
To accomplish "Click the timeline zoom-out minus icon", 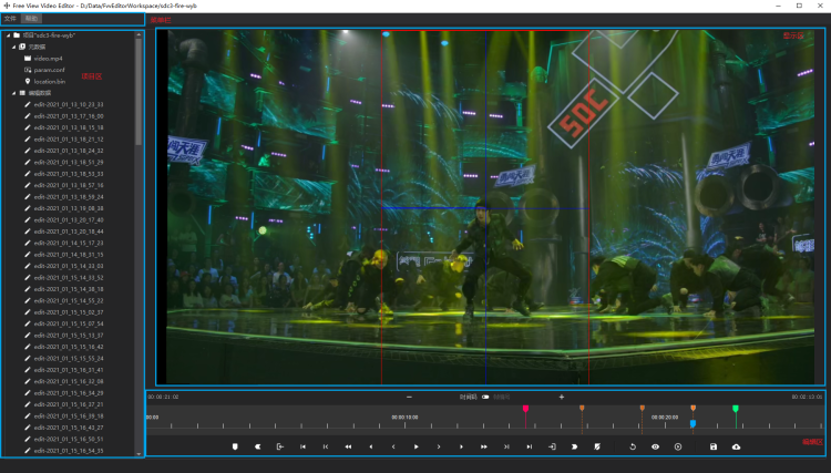I will coord(409,397).
